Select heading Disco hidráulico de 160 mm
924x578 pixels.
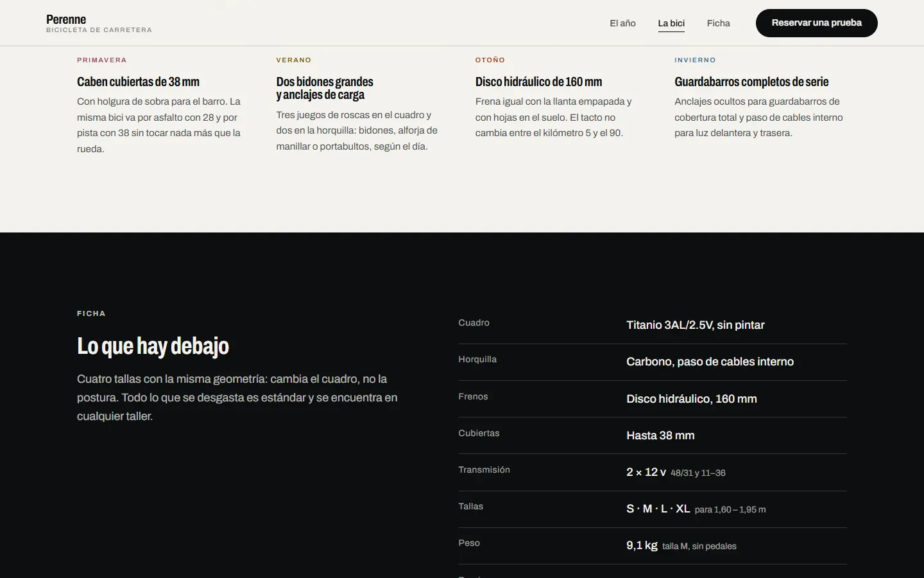click(x=538, y=82)
